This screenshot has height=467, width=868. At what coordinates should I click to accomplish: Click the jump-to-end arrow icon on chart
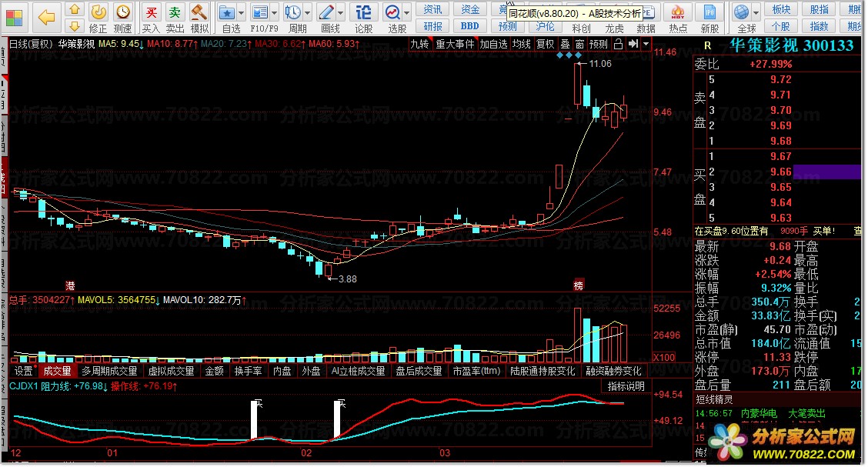[x=633, y=44]
